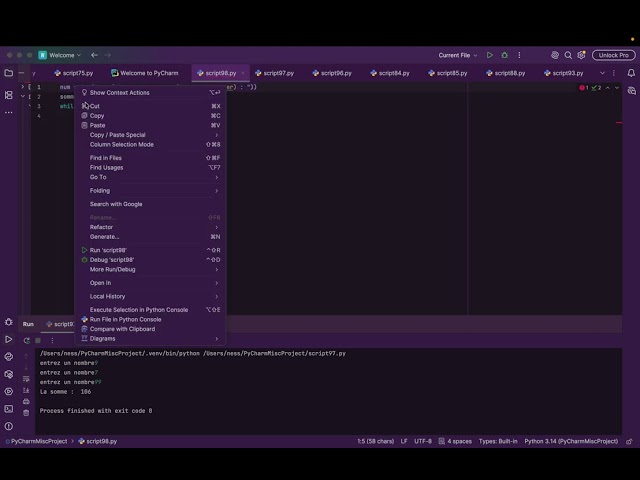Choose Show Context Actions menu entry
This screenshot has height=480, width=640.
point(151,93)
